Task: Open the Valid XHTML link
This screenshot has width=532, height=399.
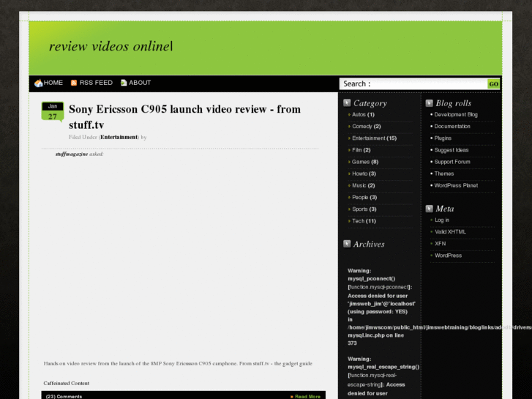Action: point(450,232)
